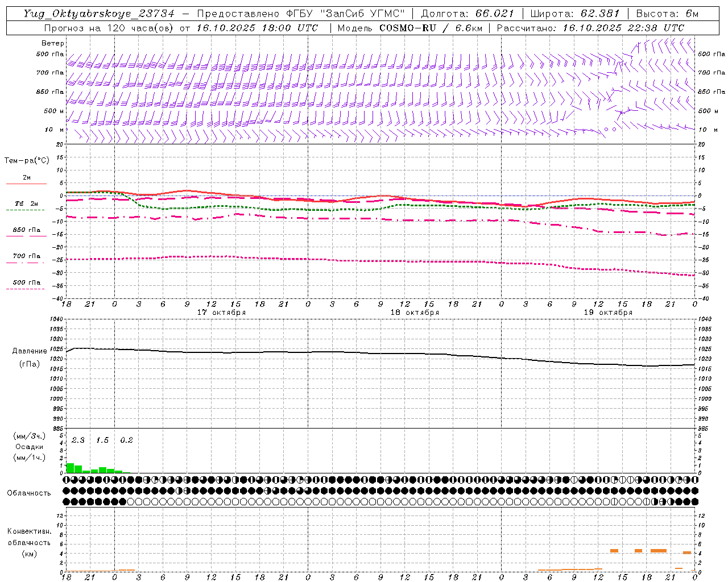This screenshot has width=728, height=582.
Task: Click the 0.2 precipitation total
Action: [126, 440]
